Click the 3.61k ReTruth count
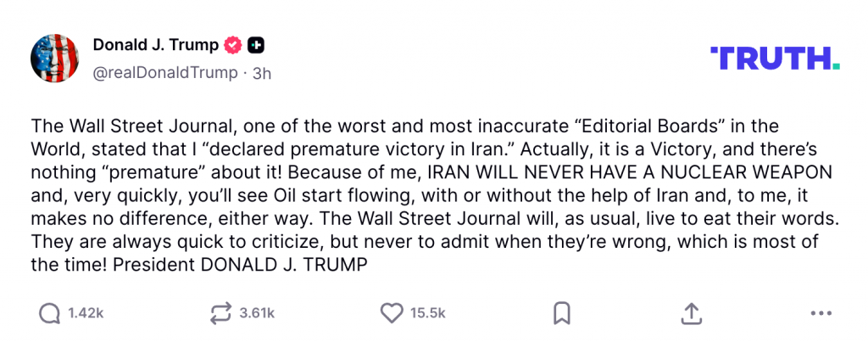Screen dimensions: 868x342 tap(257, 313)
